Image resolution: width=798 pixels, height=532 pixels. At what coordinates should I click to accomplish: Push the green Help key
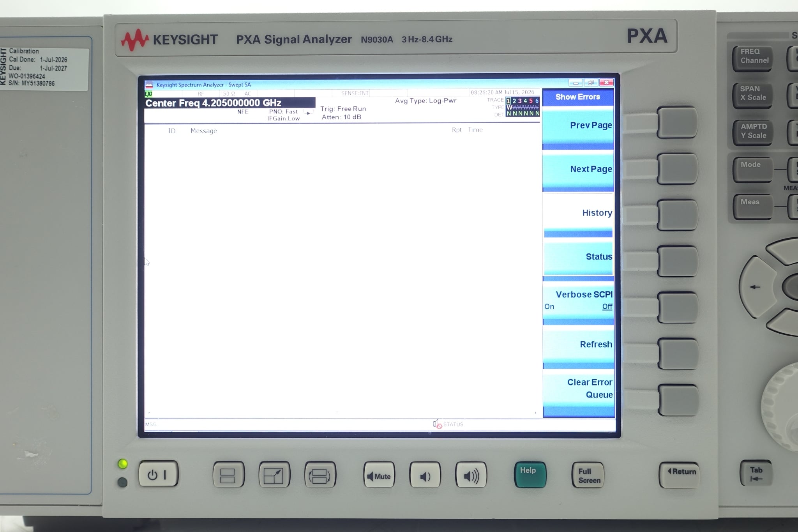click(x=530, y=475)
